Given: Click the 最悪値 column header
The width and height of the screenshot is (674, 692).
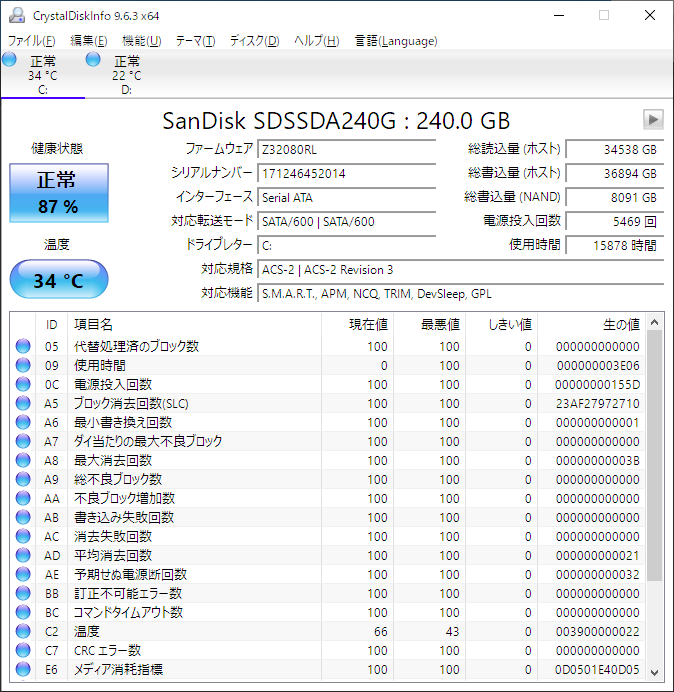Looking at the screenshot, I should [x=429, y=324].
